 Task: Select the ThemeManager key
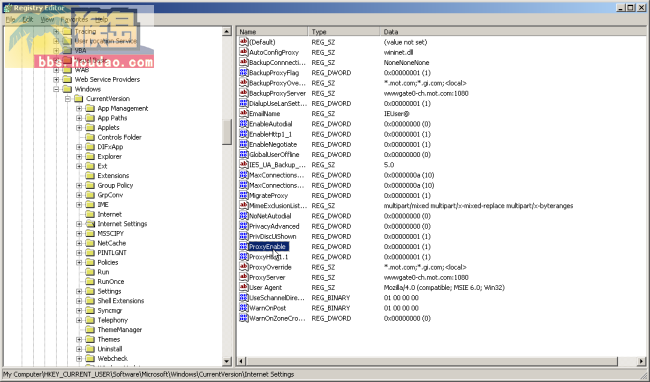point(119,330)
